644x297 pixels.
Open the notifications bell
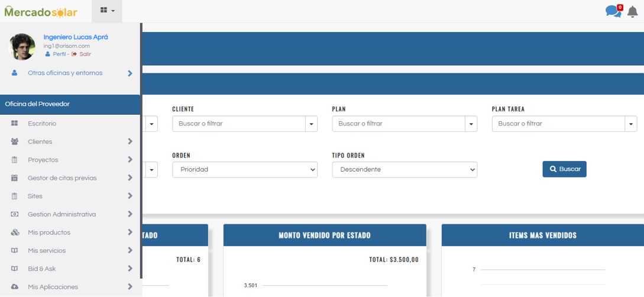pyautogui.click(x=632, y=12)
